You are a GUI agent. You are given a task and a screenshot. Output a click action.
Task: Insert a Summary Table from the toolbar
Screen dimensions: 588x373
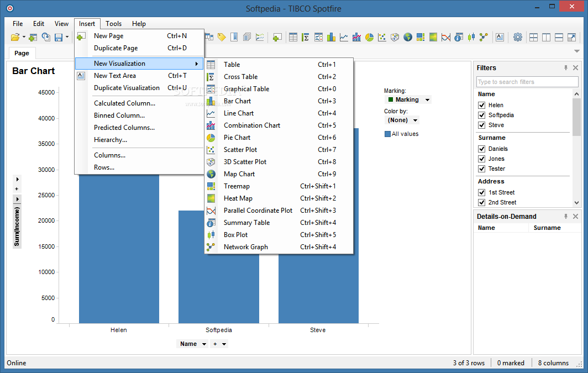tap(459, 37)
